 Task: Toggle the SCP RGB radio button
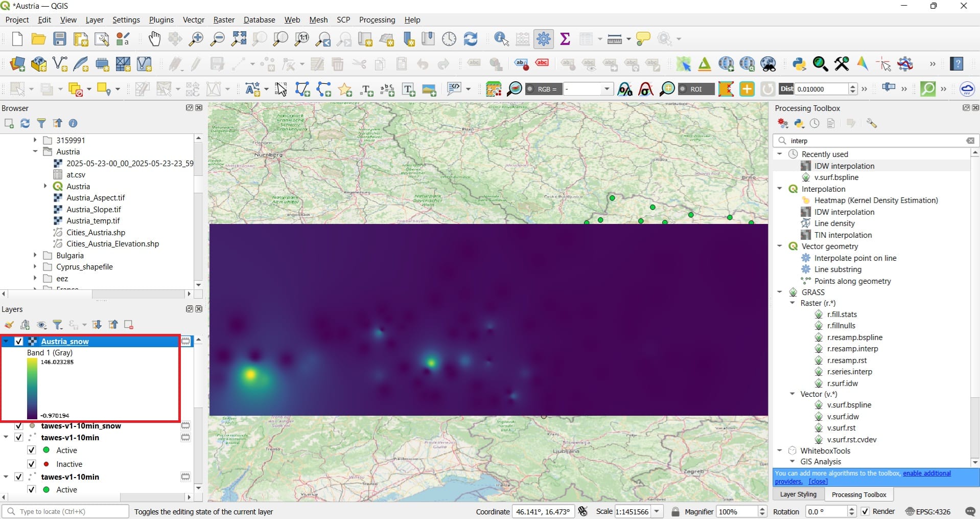click(x=530, y=89)
